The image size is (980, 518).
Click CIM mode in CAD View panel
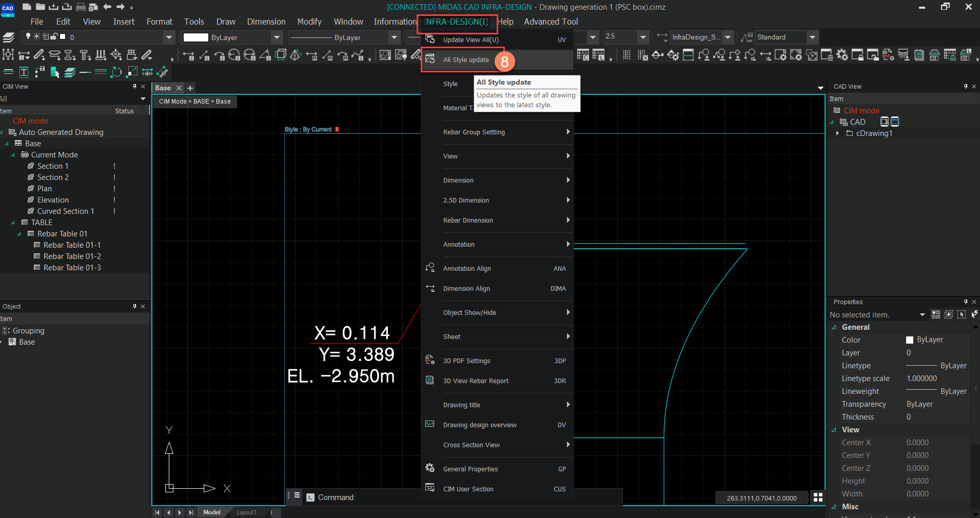(861, 110)
